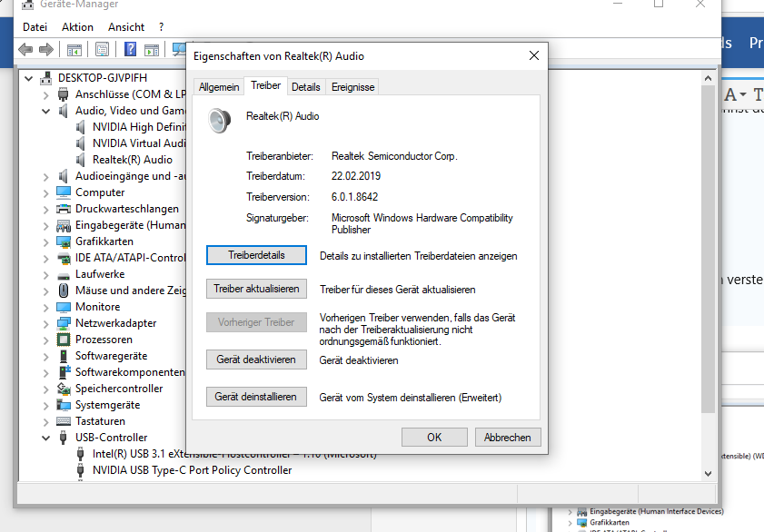Image resolution: width=764 pixels, height=532 pixels.
Task: Click the show console tree toolbar icon
Action: 74,49
